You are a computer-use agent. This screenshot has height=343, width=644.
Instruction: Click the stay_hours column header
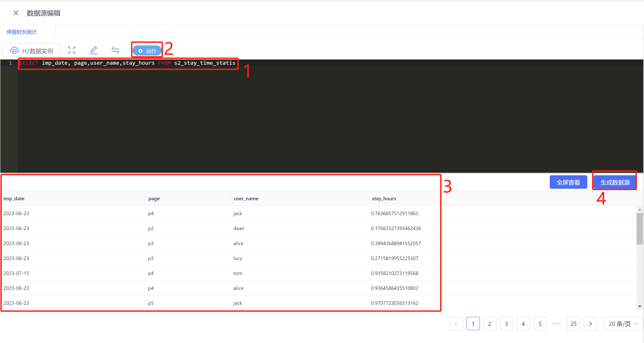(x=384, y=199)
